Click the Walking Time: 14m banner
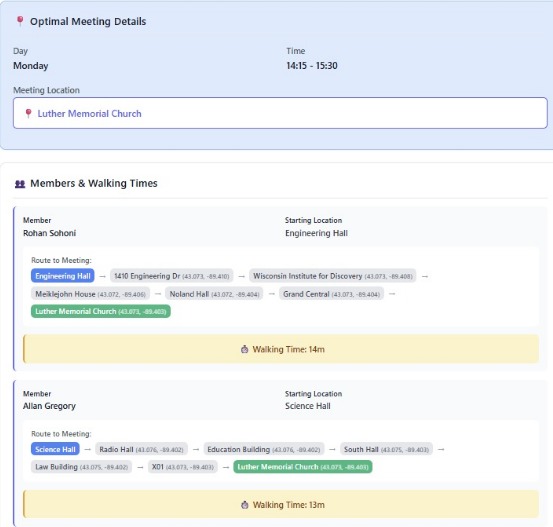Screen dimensions: 553x527 pyautogui.click(x=281, y=349)
